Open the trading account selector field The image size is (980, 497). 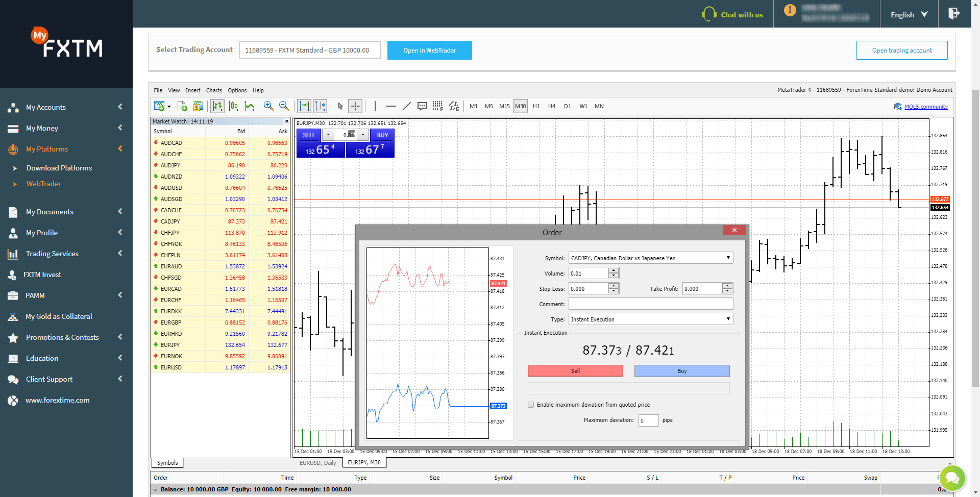tap(310, 50)
